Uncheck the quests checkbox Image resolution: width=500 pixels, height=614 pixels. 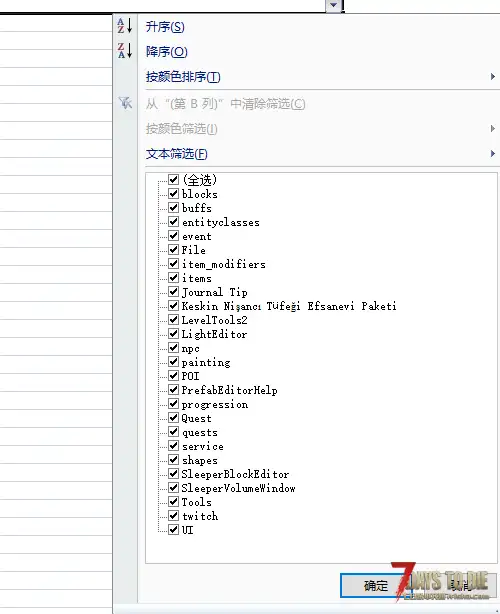173,432
